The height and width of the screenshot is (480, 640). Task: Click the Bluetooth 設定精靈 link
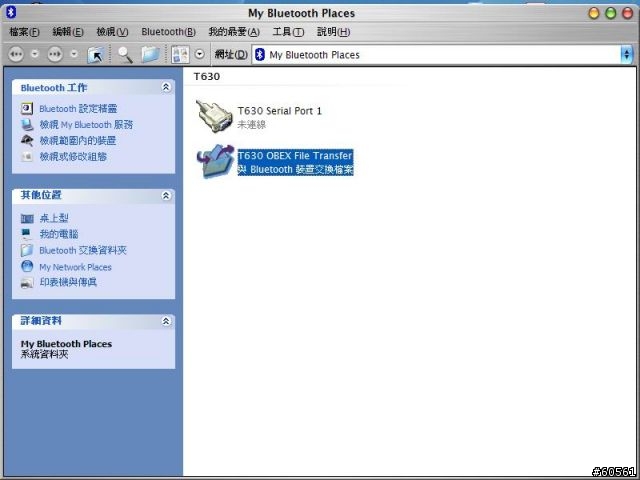pyautogui.click(x=78, y=109)
